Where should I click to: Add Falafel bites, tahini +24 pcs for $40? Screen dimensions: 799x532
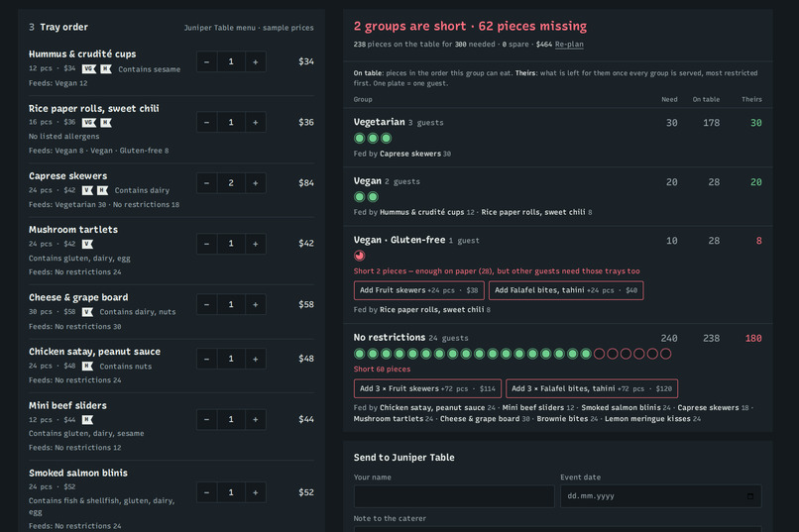coord(566,290)
